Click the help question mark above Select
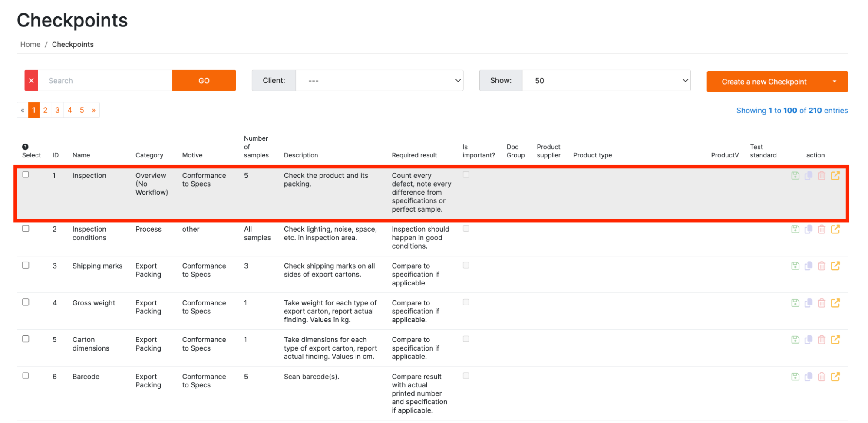Viewport: 868px width, 423px height. [25, 147]
